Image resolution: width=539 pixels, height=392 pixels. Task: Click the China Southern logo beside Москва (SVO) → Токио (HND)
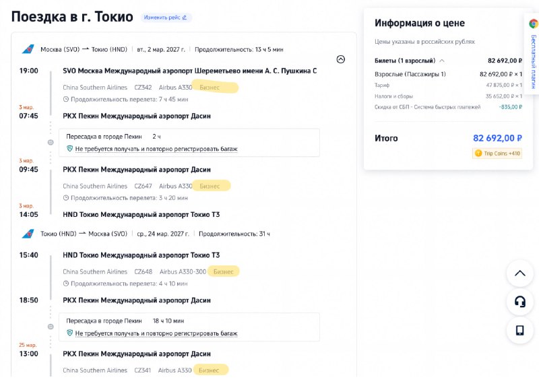[28, 49]
